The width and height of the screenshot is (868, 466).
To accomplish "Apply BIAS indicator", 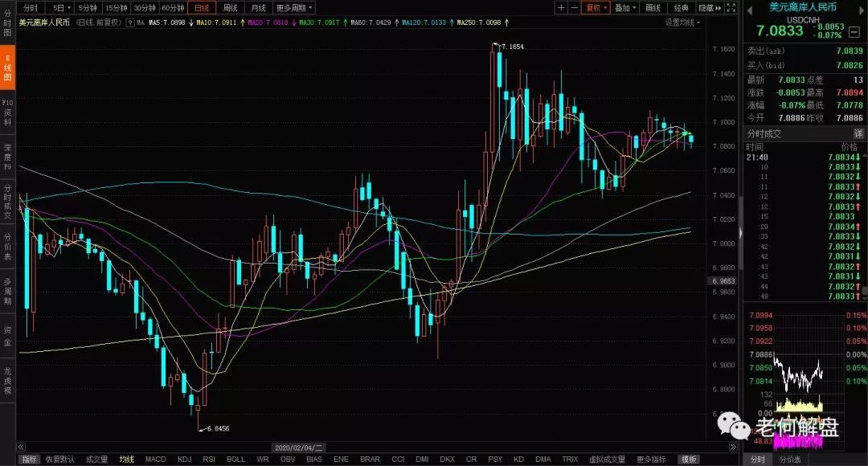I will pyautogui.click(x=314, y=460).
